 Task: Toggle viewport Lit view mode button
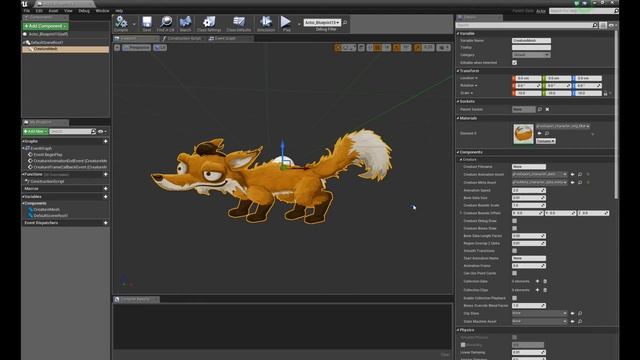click(x=160, y=48)
